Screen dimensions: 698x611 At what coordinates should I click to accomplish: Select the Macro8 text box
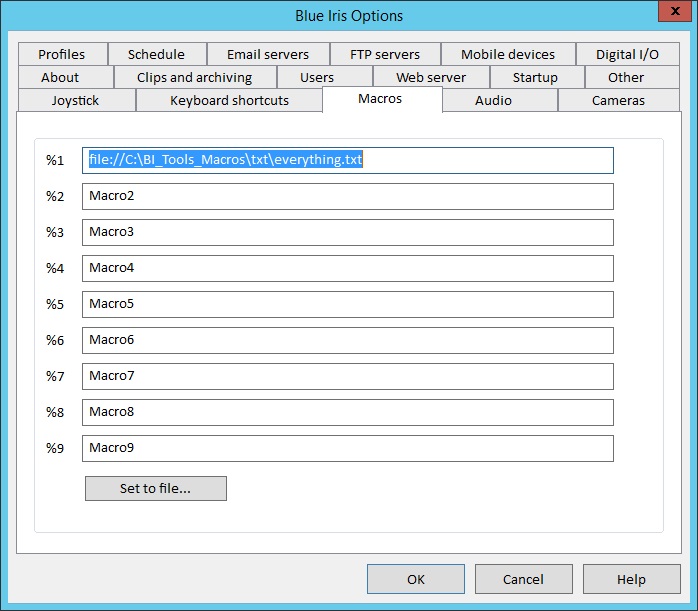(x=348, y=413)
